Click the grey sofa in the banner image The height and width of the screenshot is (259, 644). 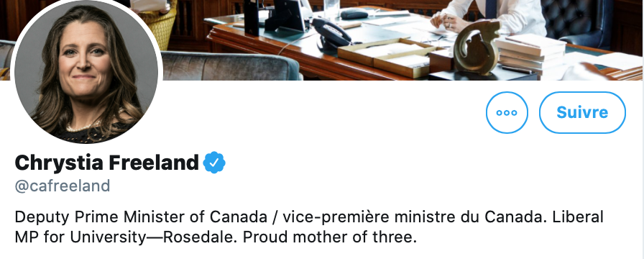tap(230, 65)
